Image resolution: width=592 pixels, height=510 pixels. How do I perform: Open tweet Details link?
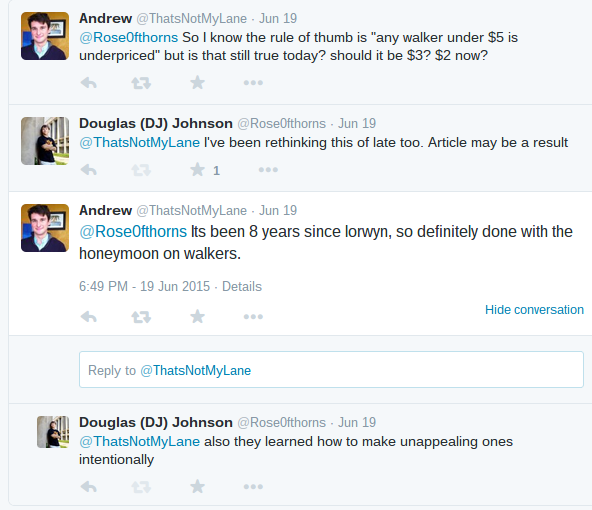(x=242, y=287)
